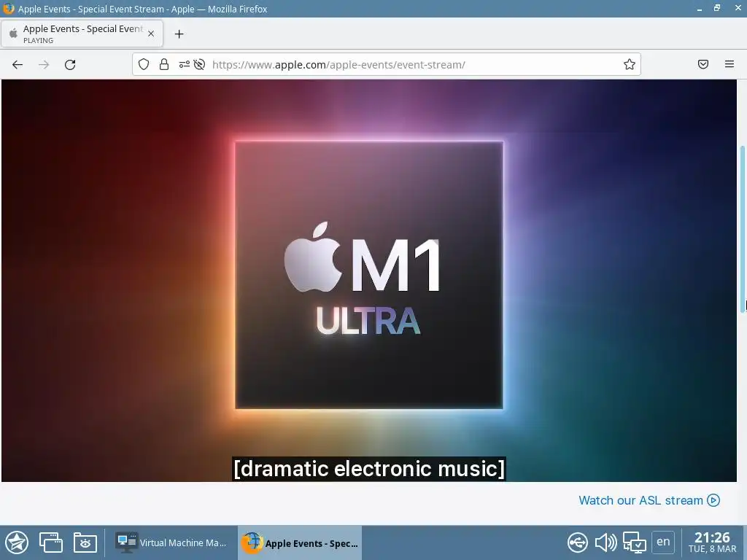This screenshot has width=747, height=560.
Task: Watch our ASL stream link
Action: click(x=649, y=500)
